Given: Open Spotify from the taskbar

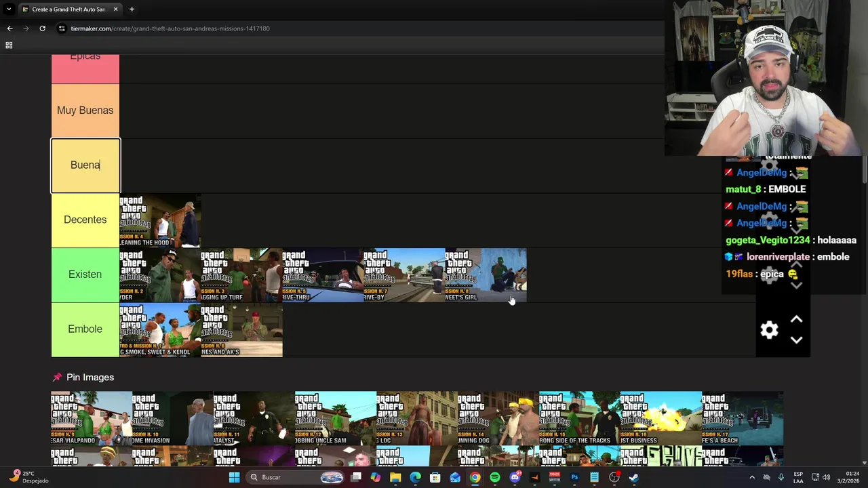Looking at the screenshot, I should 494,477.
